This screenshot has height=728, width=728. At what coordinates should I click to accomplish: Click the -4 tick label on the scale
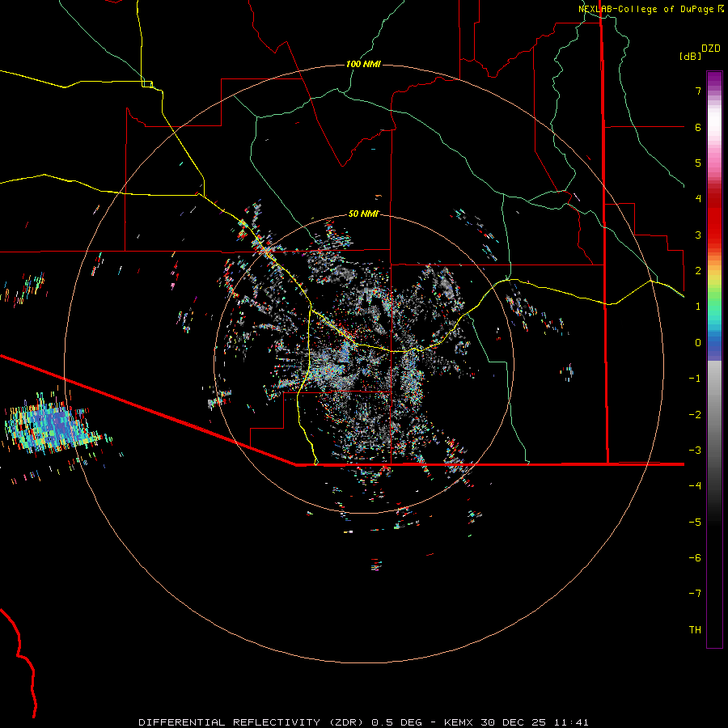tap(695, 486)
